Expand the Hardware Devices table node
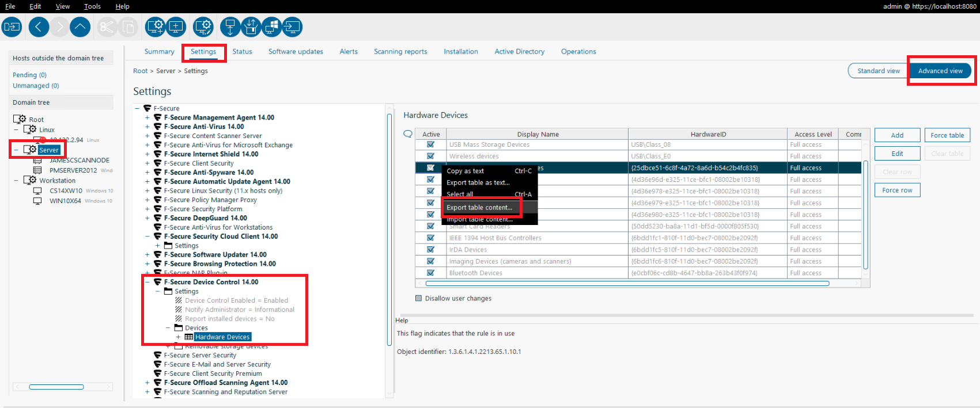The height and width of the screenshot is (408, 980). pyautogui.click(x=179, y=337)
